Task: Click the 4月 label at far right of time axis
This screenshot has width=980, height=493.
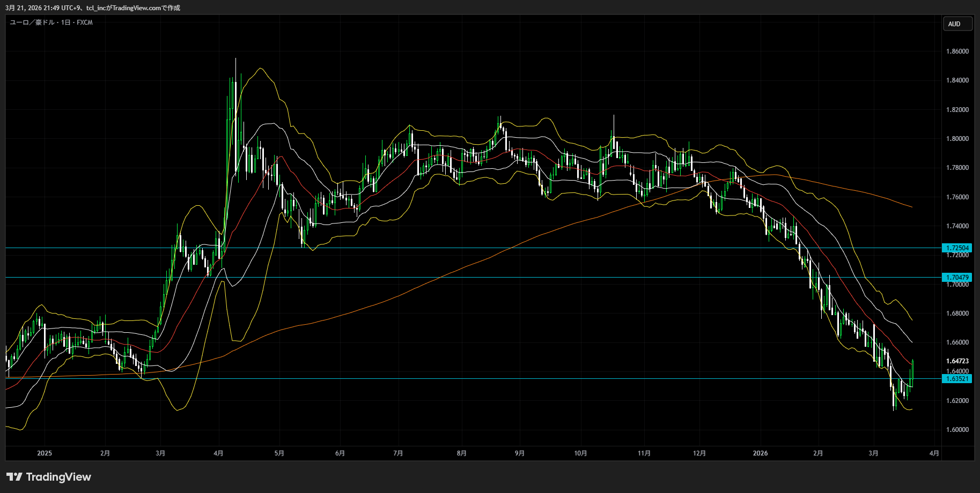Action: coord(934,453)
